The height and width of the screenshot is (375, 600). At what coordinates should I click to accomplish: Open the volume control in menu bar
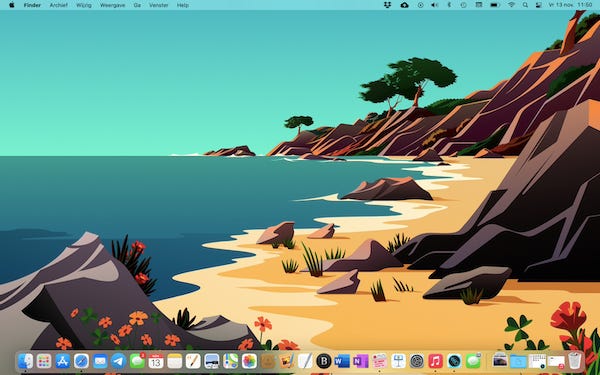[434, 5]
